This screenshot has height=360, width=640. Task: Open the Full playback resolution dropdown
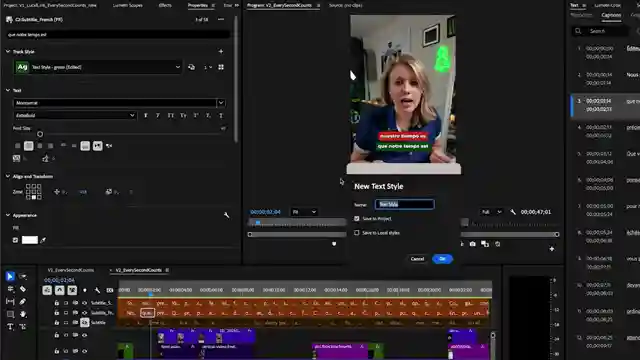pos(491,212)
